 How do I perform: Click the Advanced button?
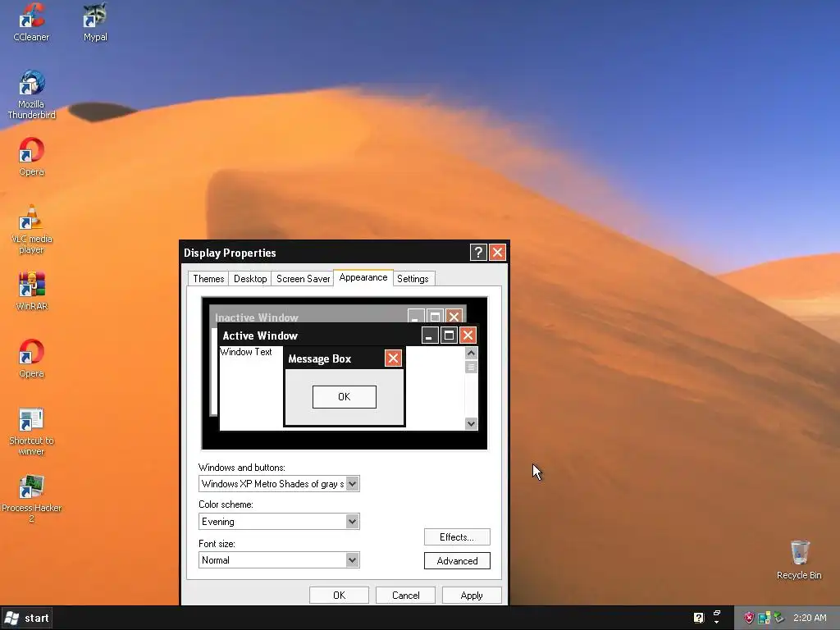[457, 561]
